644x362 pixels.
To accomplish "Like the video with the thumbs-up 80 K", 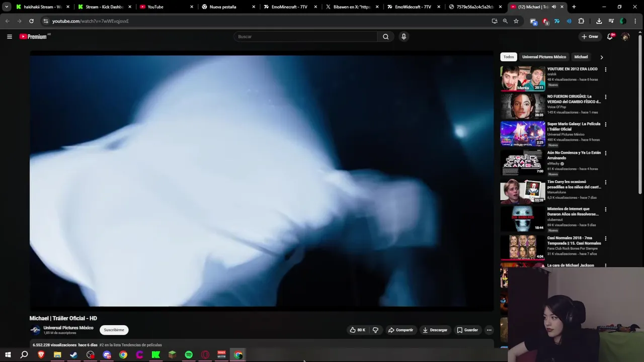I will (358, 330).
